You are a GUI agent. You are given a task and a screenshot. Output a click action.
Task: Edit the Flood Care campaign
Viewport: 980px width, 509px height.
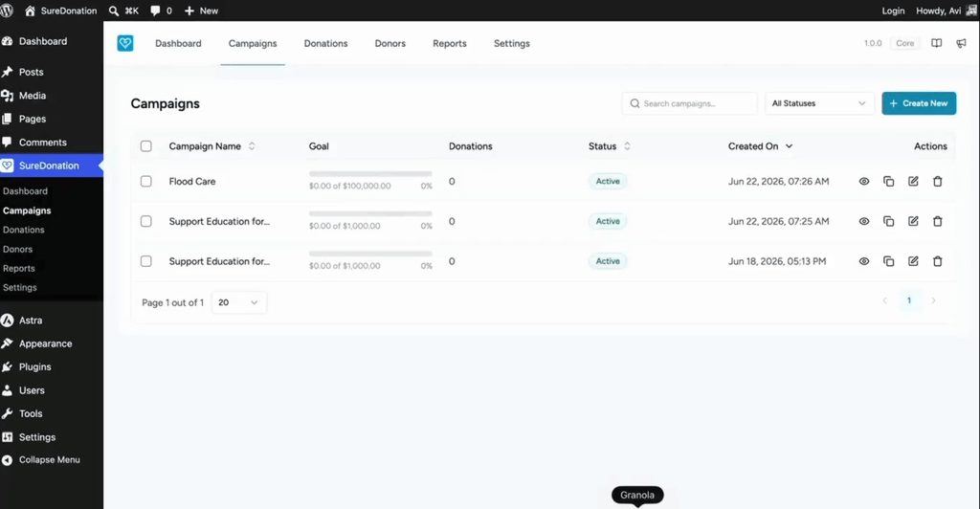click(x=913, y=181)
